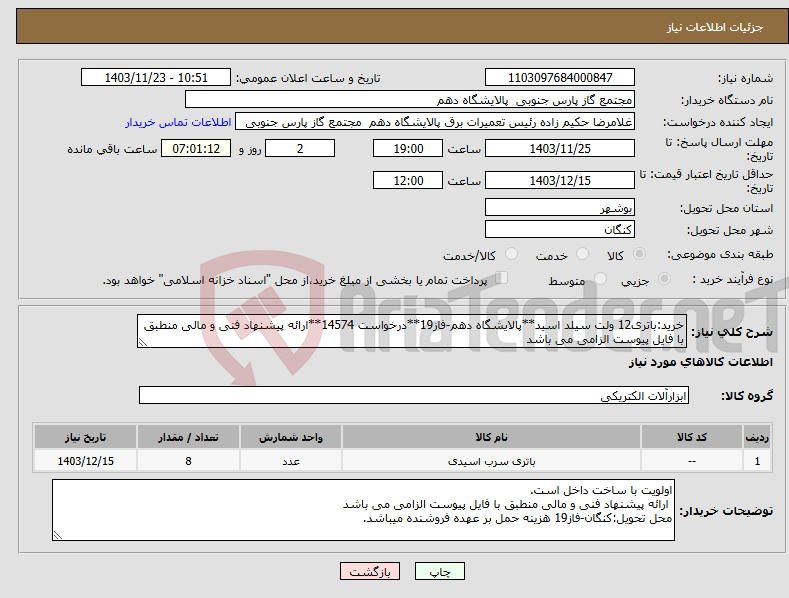The width and height of the screenshot is (789, 598).
Task: Click the نام کالا column header
Action: 491,437
